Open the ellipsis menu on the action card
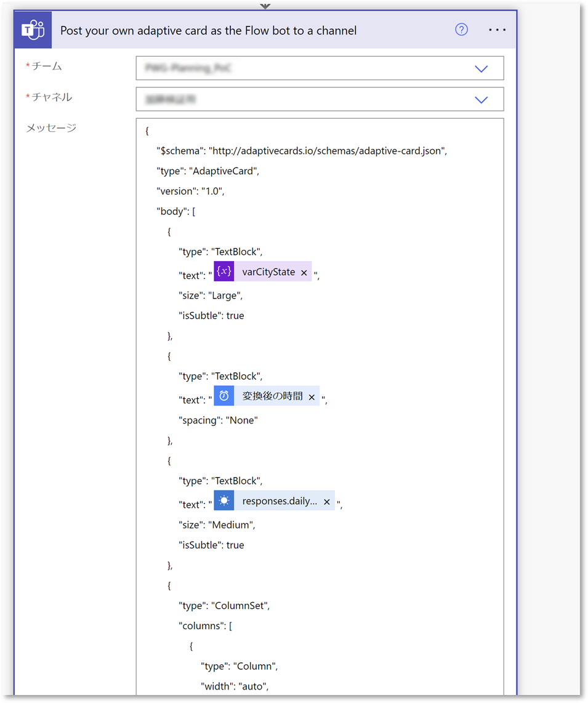 coord(497,29)
